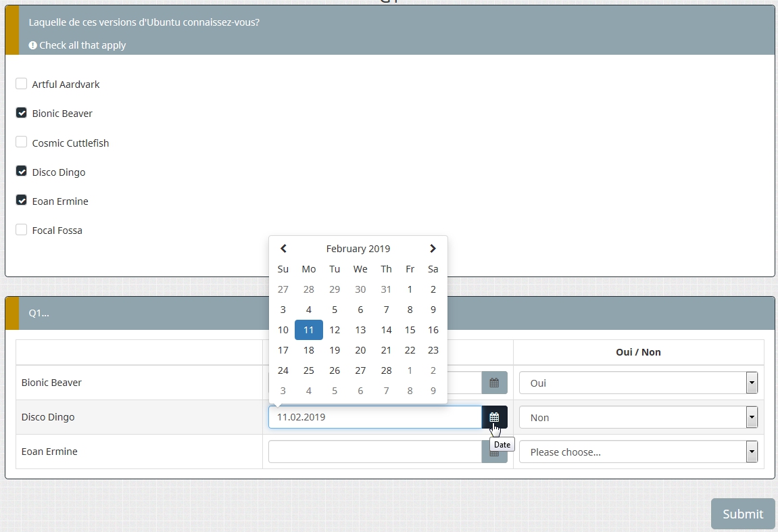778x532 pixels.
Task: Tick the Cosmic Cuttlefish option
Action: 22,143
